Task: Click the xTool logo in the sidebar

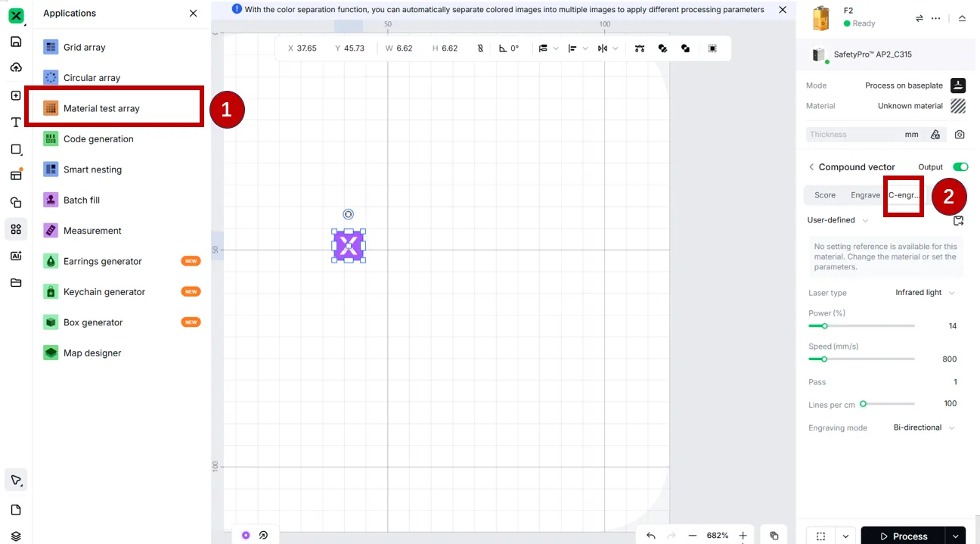Action: click(16, 15)
